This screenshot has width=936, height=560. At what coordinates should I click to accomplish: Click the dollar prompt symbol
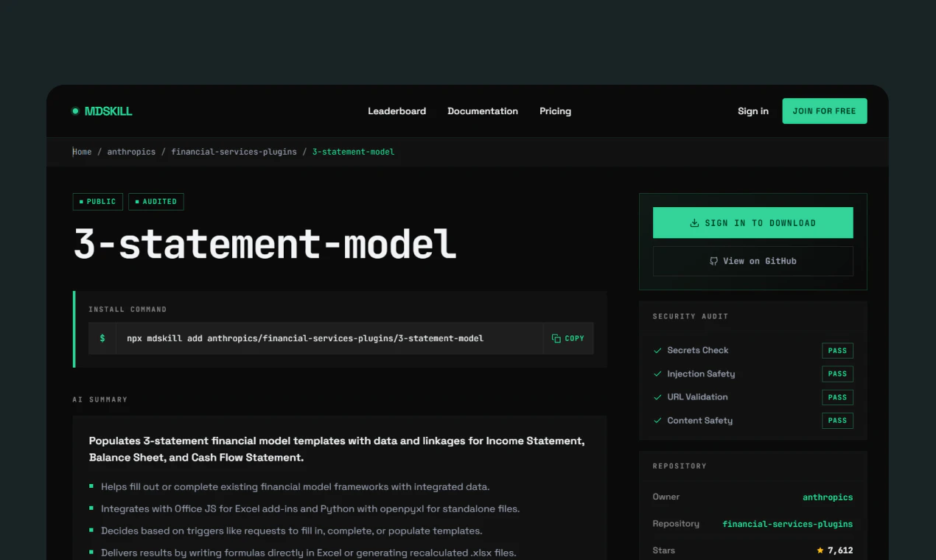click(102, 338)
